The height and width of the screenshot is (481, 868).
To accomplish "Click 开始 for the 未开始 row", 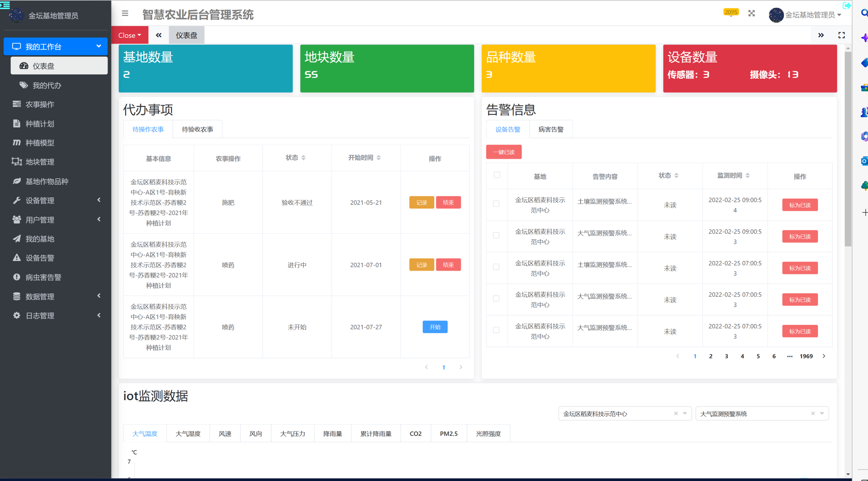I will click(x=435, y=327).
